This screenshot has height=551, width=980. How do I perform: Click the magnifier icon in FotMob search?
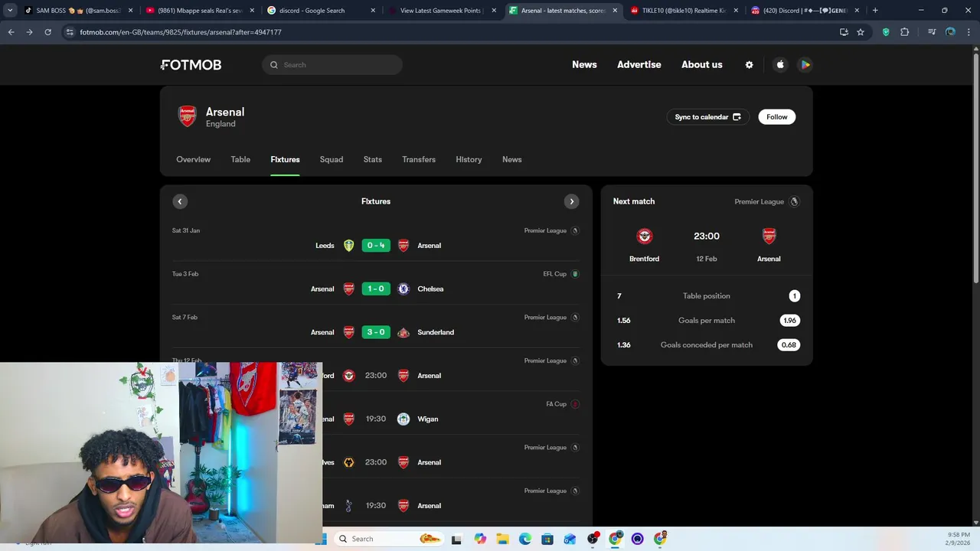273,65
